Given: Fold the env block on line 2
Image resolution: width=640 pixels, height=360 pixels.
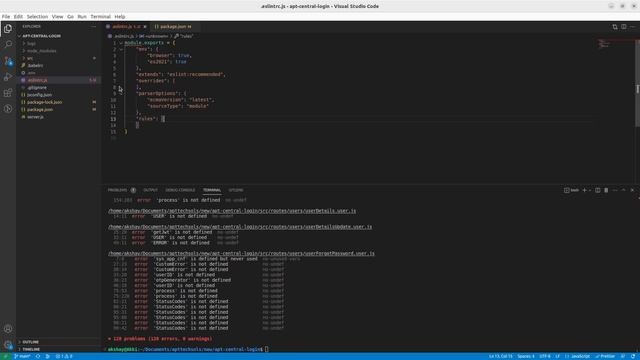Looking at the screenshot, I should (121, 49).
